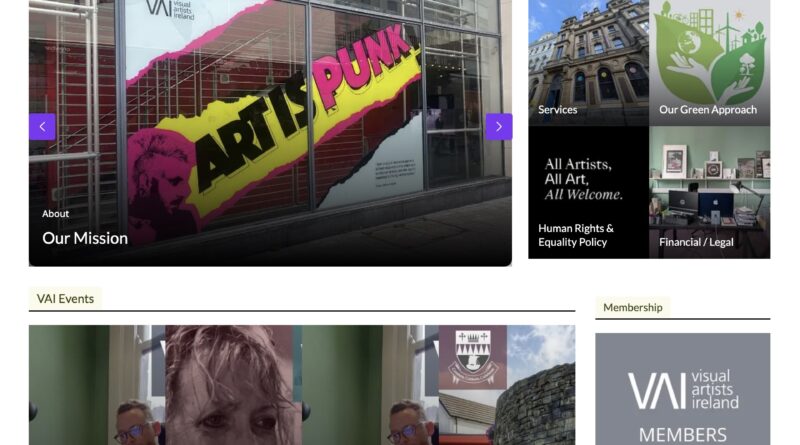Image resolution: width=800 pixels, height=445 pixels.
Task: Open the VAI Members banner
Action: [x=683, y=389]
